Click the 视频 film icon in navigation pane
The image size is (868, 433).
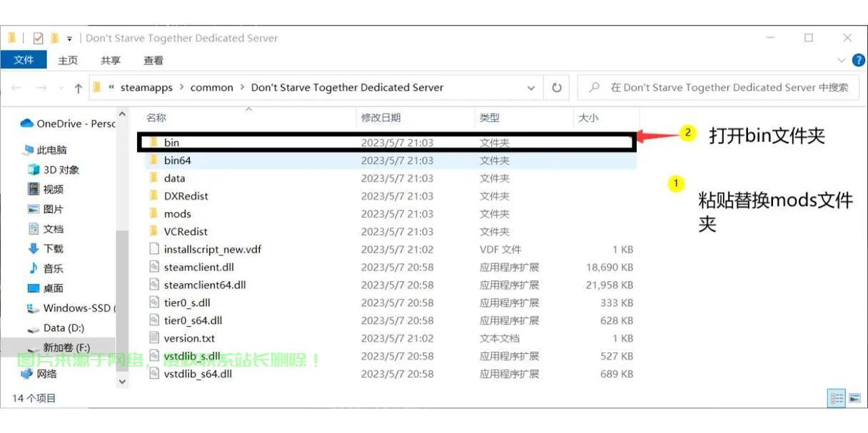point(33,189)
